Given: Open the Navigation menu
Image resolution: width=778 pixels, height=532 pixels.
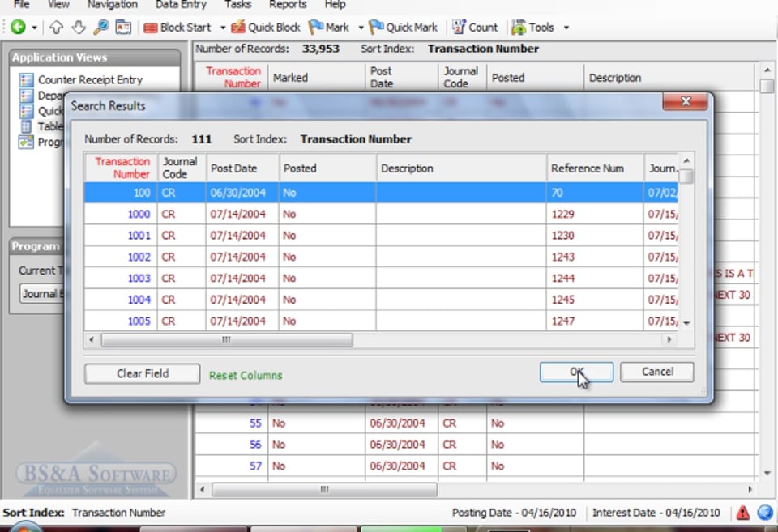Looking at the screenshot, I should (113, 5).
